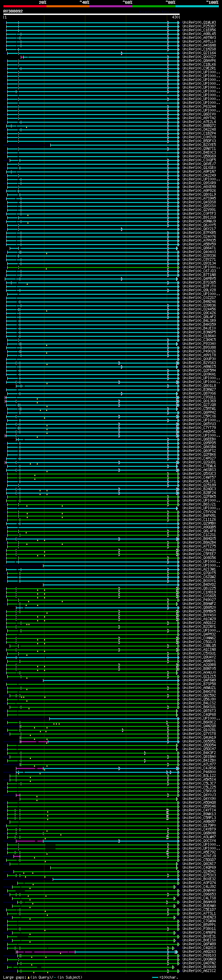Select the UniRef100_B6SJ21 label
Viewport: 222px width, 980px height.
[199, 504]
